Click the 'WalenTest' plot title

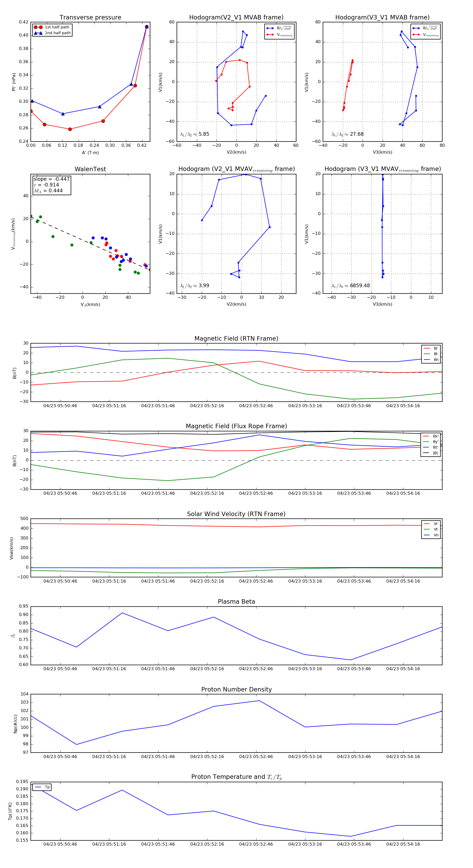coord(90,169)
